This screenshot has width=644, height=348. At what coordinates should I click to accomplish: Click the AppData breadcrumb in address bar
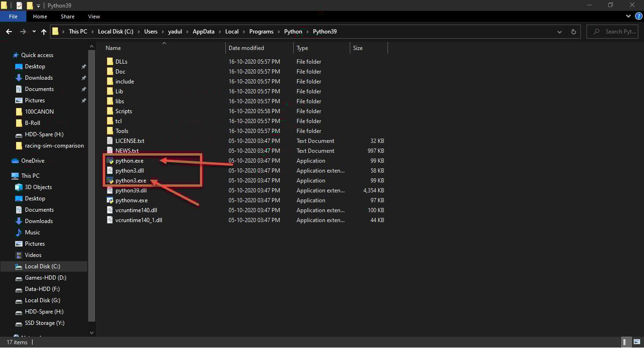(203, 32)
